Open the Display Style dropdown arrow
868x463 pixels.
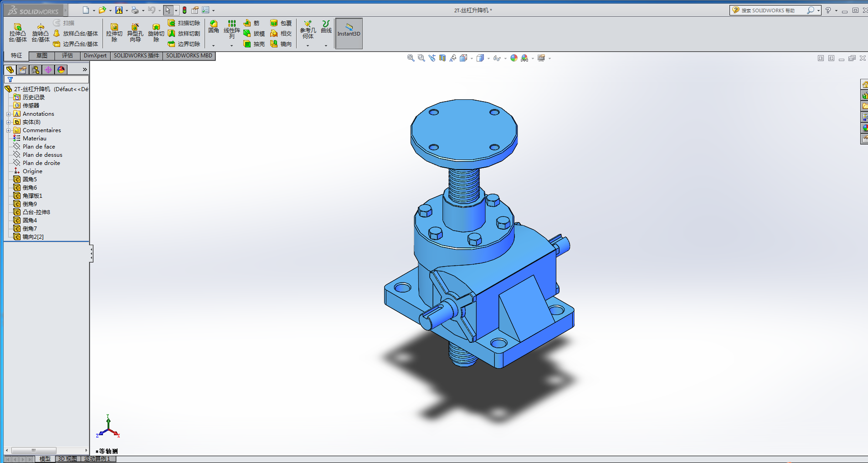point(488,58)
